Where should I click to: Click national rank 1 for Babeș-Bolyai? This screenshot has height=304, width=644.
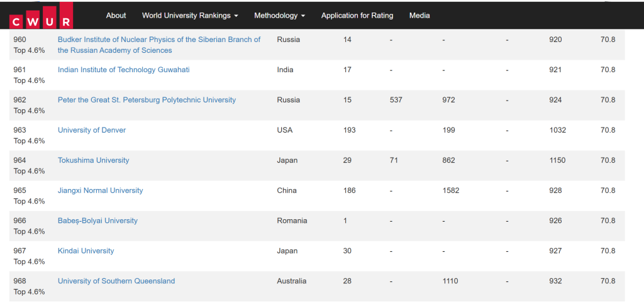pos(345,220)
